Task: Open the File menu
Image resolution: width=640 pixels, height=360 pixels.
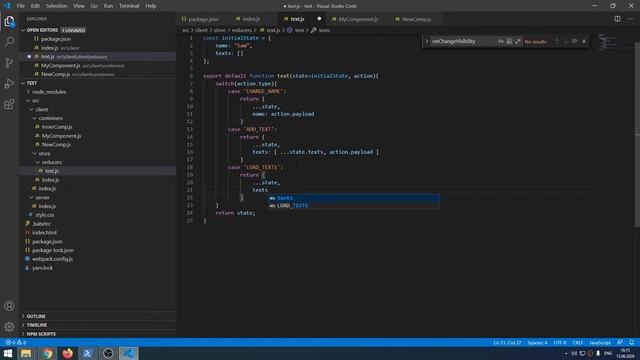Action: click(20, 6)
